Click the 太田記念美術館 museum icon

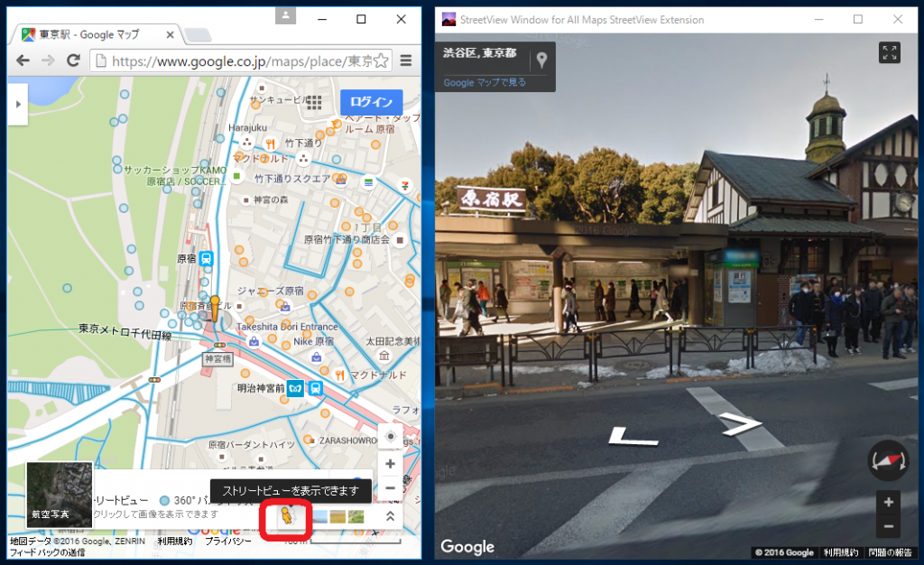(x=384, y=356)
